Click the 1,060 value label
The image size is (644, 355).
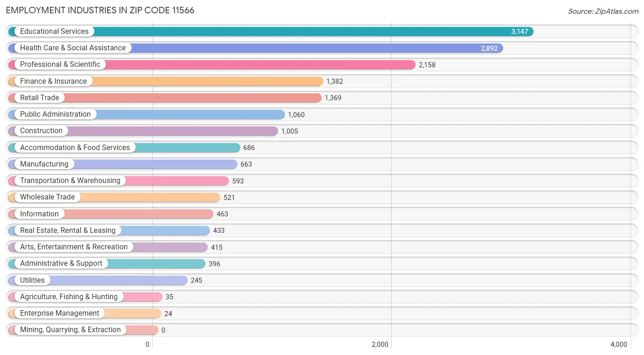pyautogui.click(x=296, y=115)
